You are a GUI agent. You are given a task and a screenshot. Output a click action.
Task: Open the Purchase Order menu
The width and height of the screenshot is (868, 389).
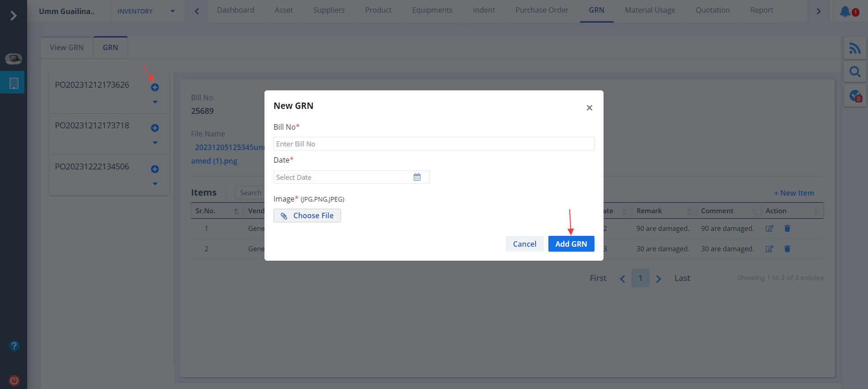(542, 10)
